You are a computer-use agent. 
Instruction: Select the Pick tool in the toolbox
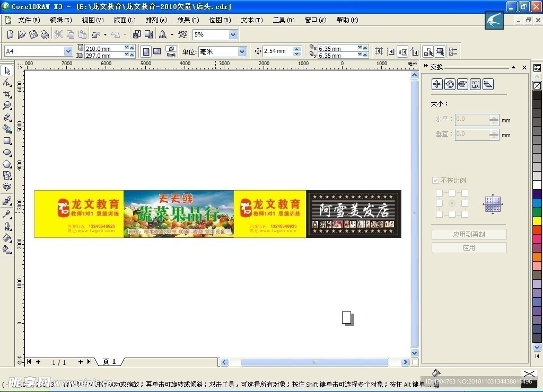pos(7,71)
